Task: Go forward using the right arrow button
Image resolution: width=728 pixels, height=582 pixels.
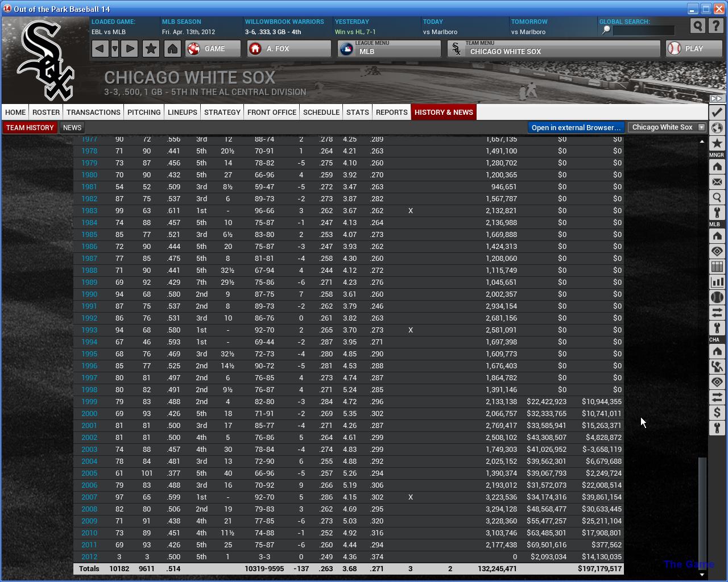Action: [x=130, y=48]
